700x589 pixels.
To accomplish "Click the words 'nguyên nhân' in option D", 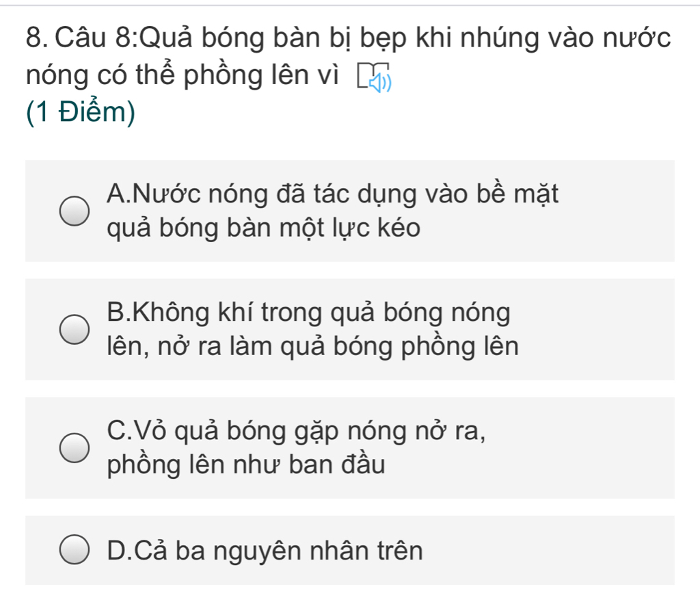I will click(x=291, y=551).
